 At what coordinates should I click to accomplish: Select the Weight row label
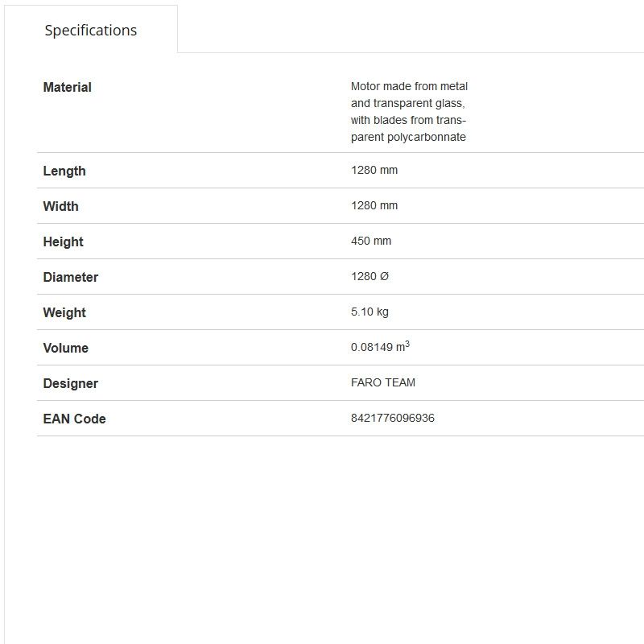64,312
